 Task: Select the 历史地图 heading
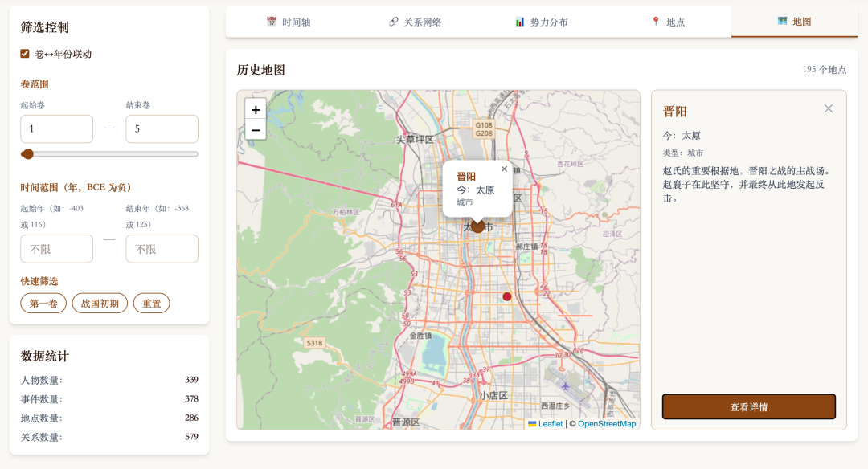(260, 70)
